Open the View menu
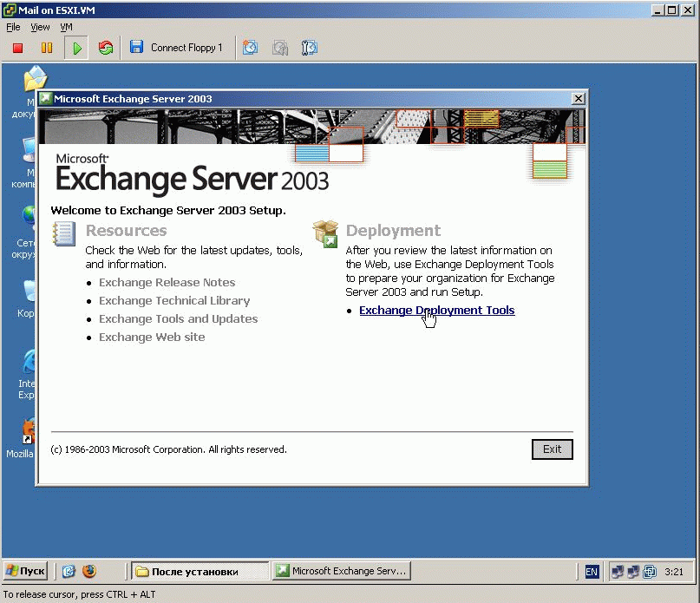Image resolution: width=700 pixels, height=603 pixels. (40, 27)
